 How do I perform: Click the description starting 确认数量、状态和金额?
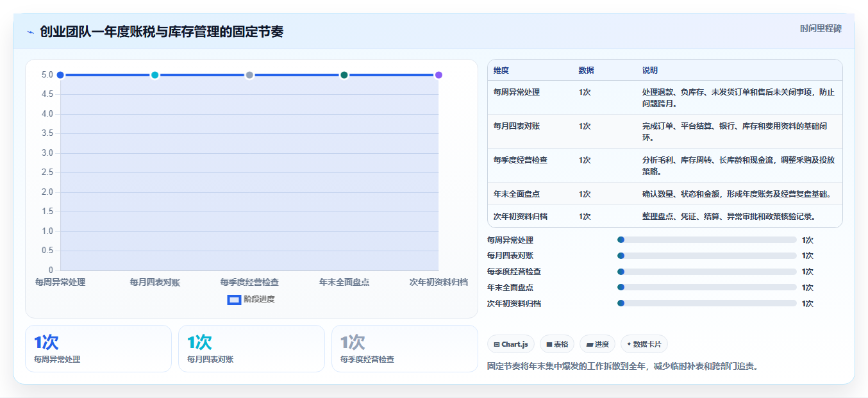tap(737, 194)
